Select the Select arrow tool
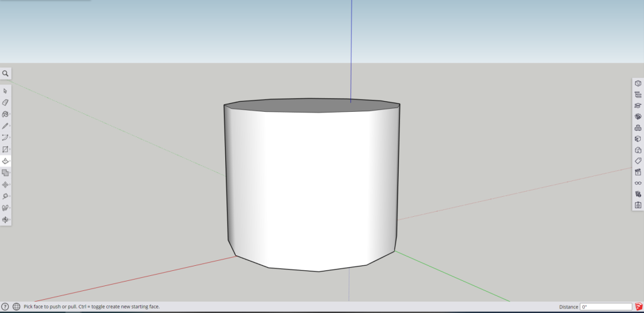This screenshot has height=313, width=644. pos(5,91)
